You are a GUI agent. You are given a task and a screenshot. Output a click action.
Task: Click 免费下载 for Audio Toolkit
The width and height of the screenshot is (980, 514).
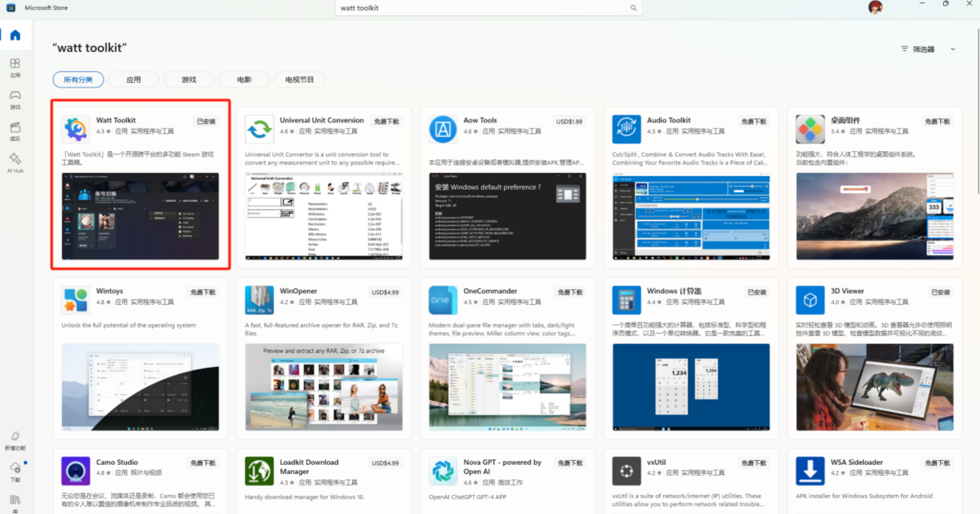[x=754, y=121]
